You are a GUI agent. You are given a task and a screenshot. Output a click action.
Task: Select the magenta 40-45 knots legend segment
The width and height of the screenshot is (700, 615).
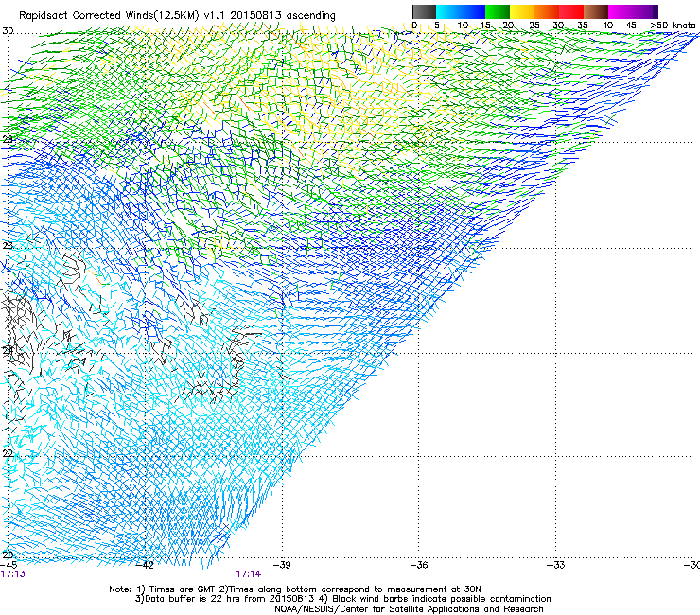click(621, 11)
